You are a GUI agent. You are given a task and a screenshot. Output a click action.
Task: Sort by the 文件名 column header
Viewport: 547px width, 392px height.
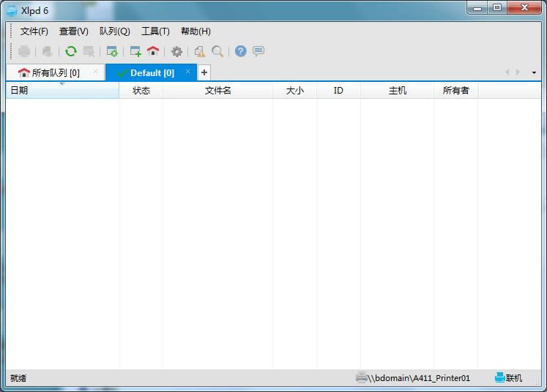point(217,91)
